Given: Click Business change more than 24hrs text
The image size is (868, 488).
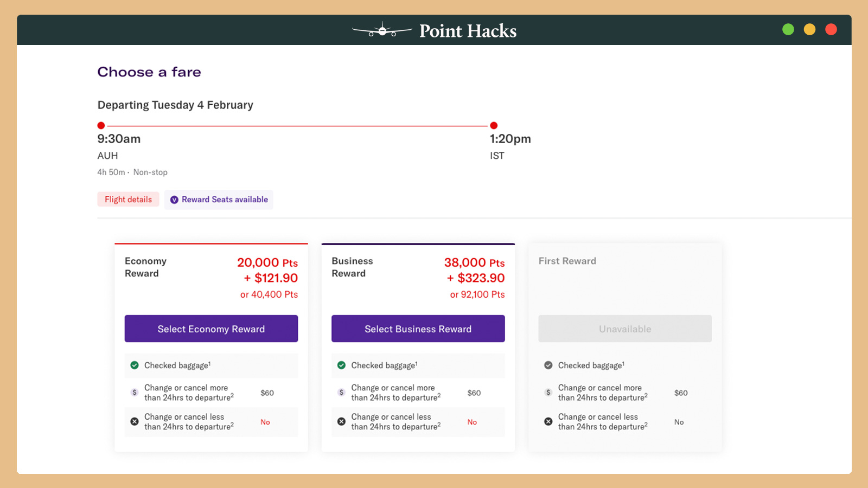Looking at the screenshot, I should click(x=395, y=393).
